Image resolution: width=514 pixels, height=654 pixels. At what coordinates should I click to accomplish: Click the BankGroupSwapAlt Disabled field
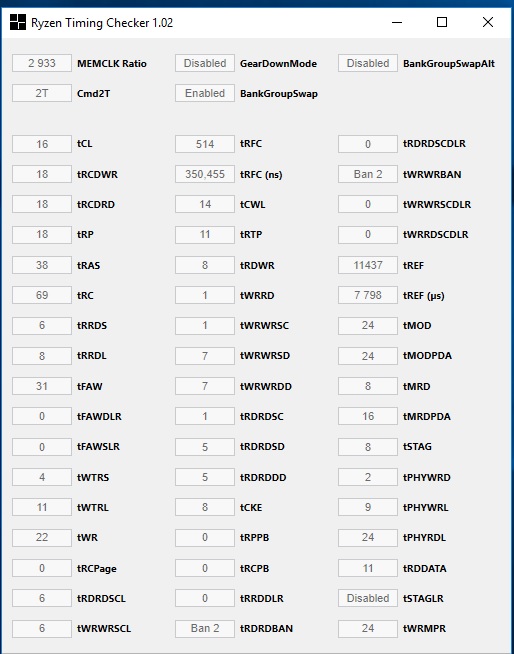368,63
